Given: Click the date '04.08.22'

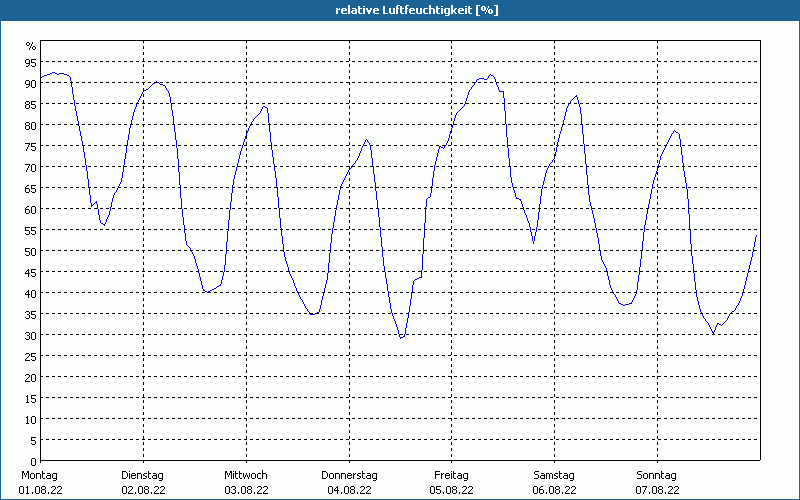Looking at the screenshot, I should click(x=349, y=490).
